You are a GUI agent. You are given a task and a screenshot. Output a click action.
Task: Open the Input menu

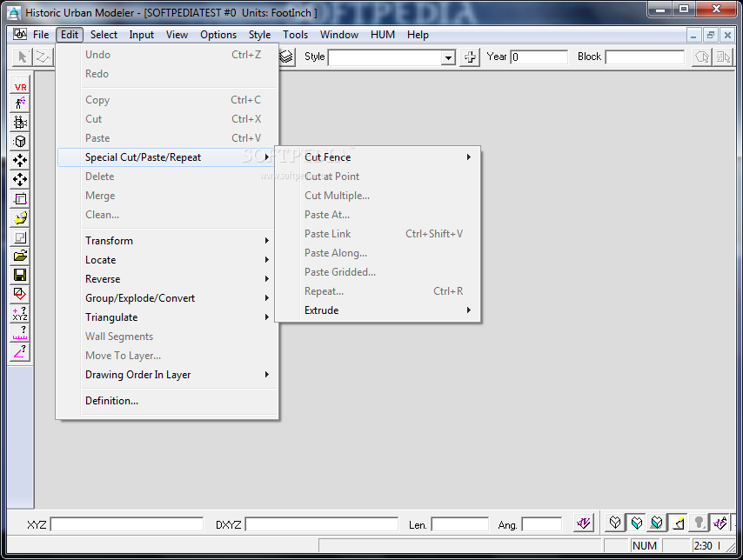141,35
